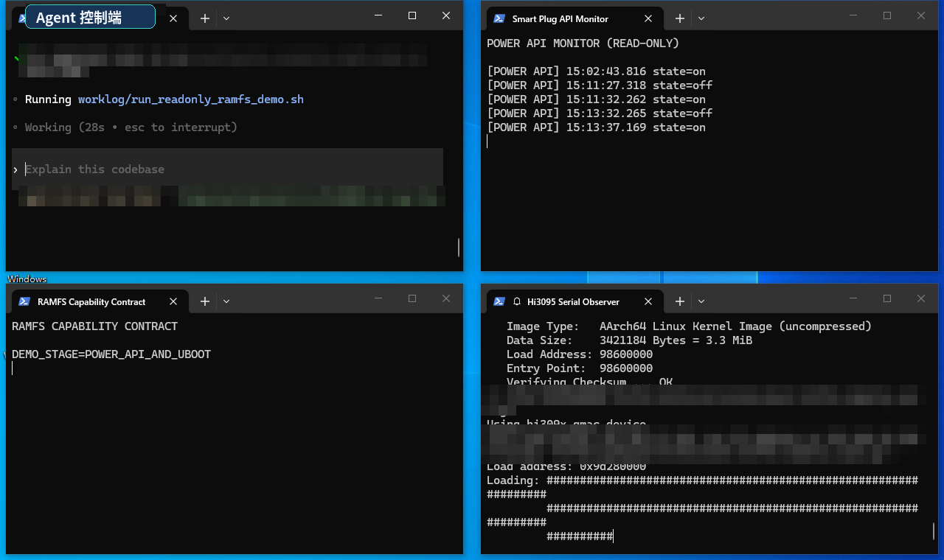Viewport: 944px width, 560px height.
Task: Click PowerShell icon on RAMFS Capability Contract tab
Action: tap(24, 301)
